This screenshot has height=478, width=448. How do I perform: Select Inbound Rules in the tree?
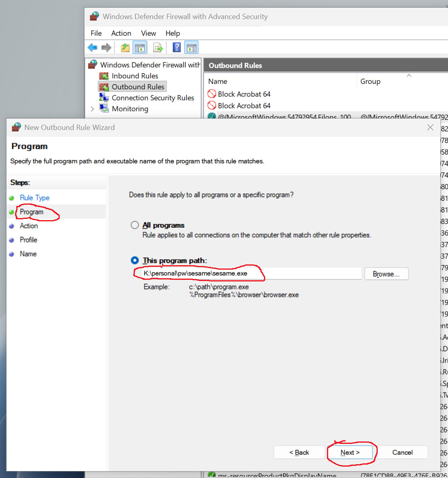135,76
